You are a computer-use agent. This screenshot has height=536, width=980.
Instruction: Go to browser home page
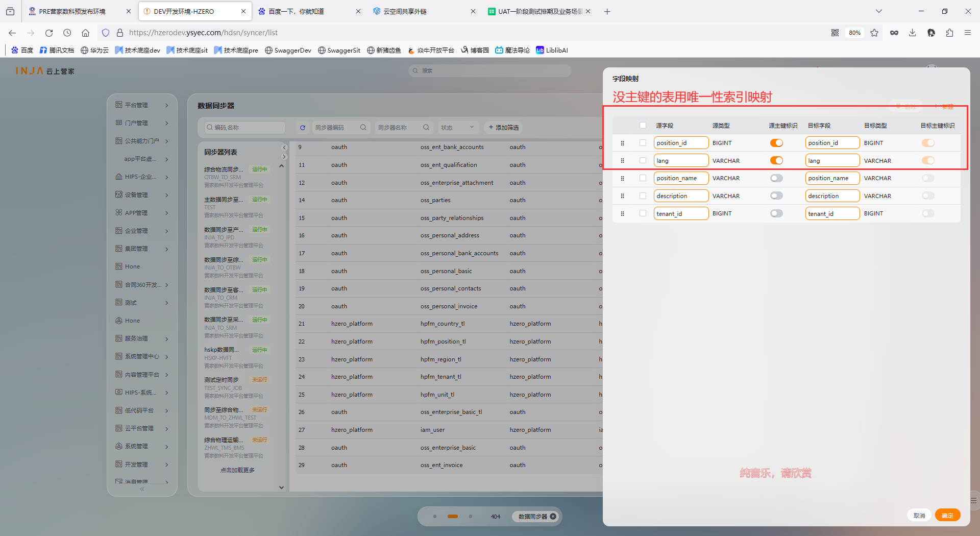(85, 33)
